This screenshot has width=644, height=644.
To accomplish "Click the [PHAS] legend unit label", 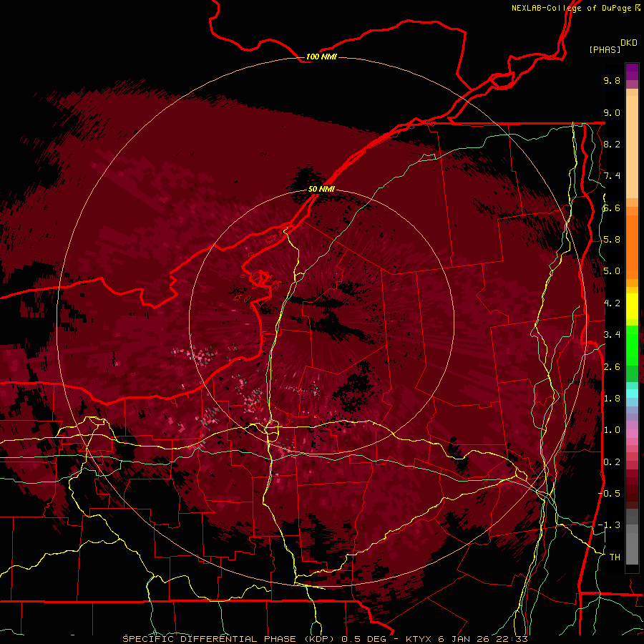I will (605, 49).
